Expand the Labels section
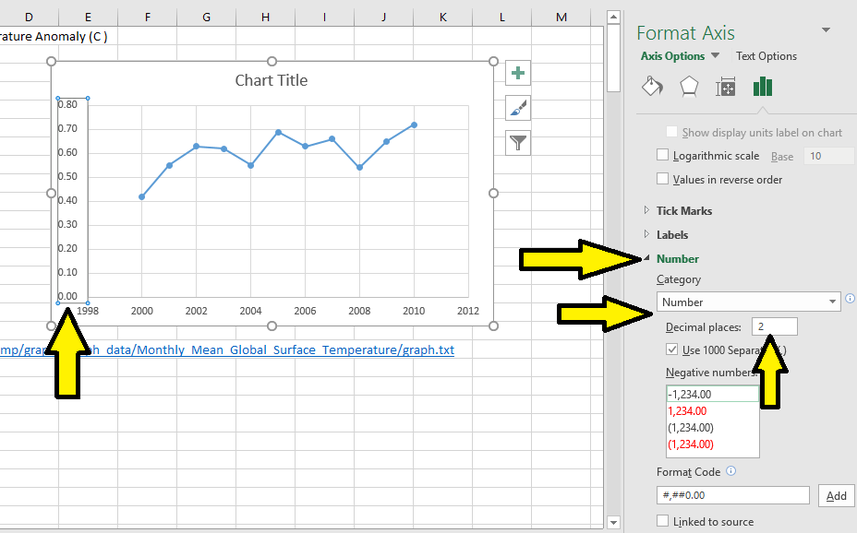The height and width of the screenshot is (533, 857). click(672, 235)
